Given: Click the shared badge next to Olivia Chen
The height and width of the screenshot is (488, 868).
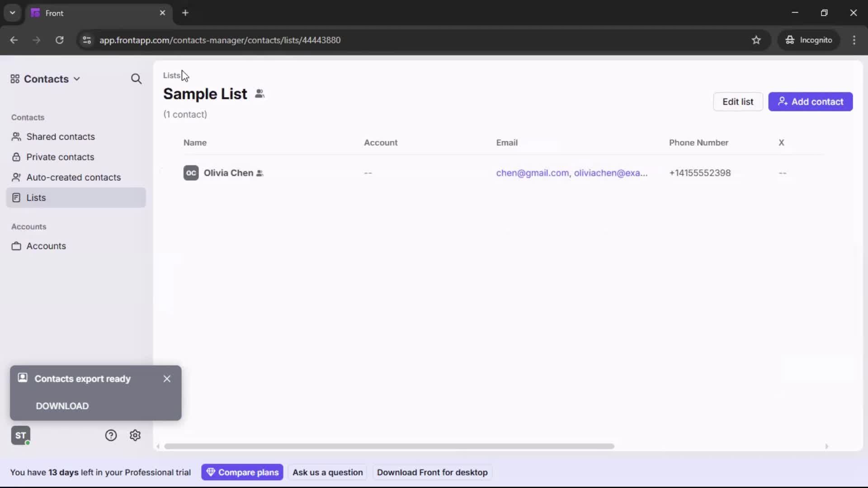Looking at the screenshot, I should 260,173.
